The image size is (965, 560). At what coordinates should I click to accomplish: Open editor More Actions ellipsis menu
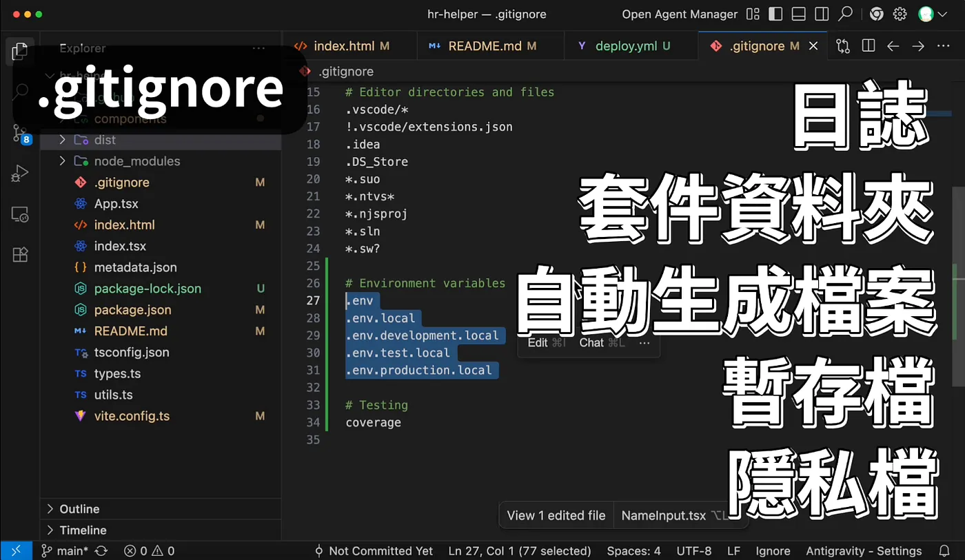(x=943, y=46)
